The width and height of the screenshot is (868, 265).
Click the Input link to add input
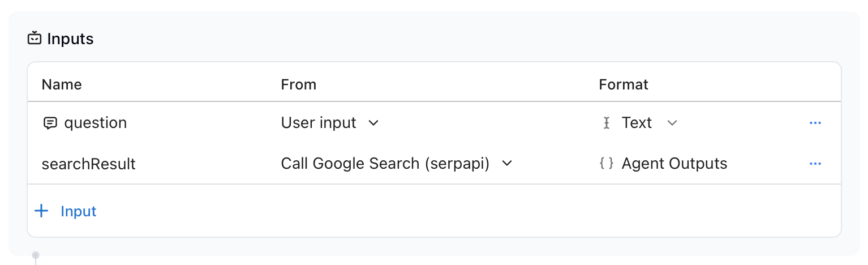79,211
